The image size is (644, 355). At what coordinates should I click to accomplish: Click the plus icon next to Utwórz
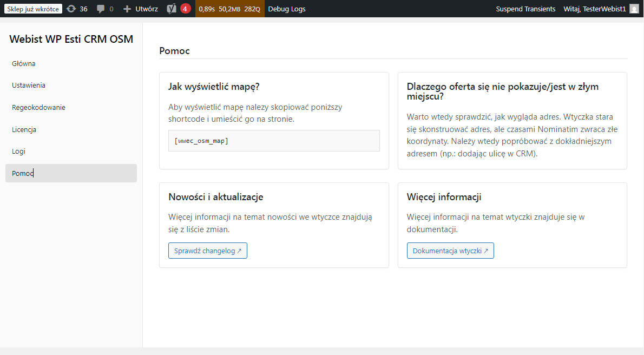[127, 9]
